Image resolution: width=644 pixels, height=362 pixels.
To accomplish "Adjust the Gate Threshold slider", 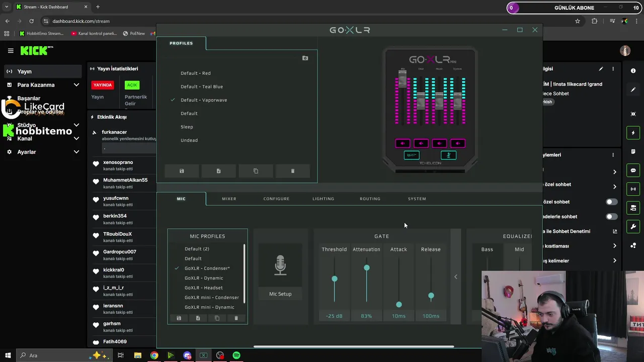I will tap(334, 279).
